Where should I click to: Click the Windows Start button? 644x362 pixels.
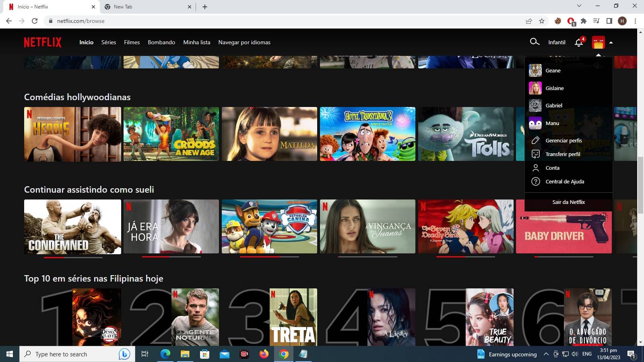tap(10, 354)
